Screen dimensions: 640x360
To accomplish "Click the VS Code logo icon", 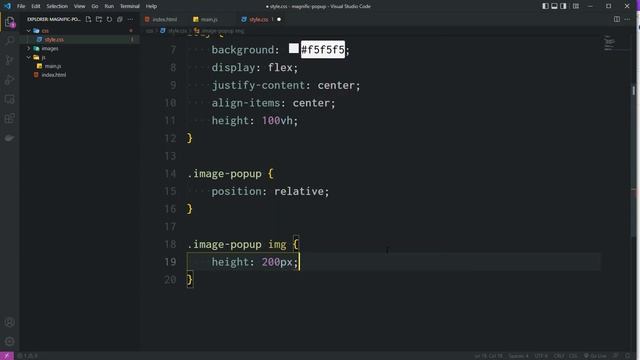I will coord(7,6).
